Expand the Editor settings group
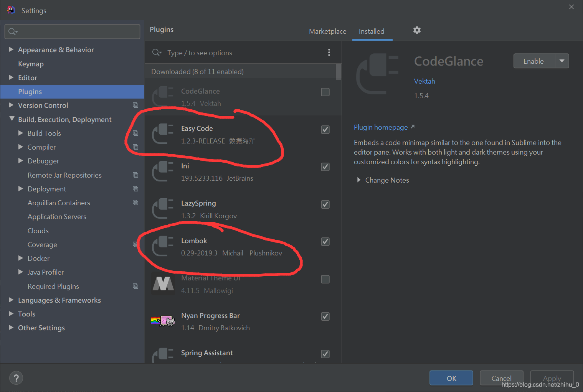 (x=11, y=77)
